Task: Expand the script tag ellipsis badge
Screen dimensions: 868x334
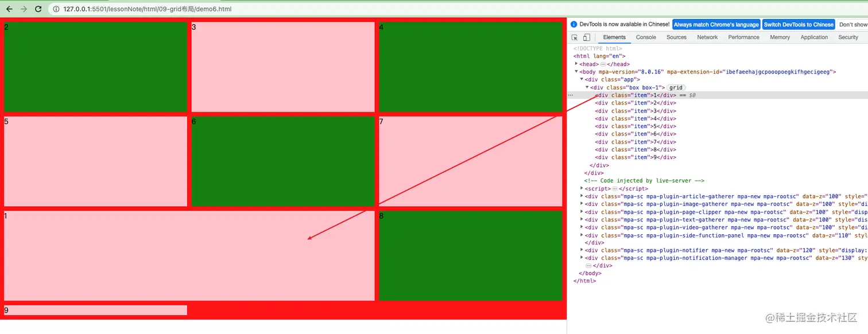Action: [x=614, y=189]
